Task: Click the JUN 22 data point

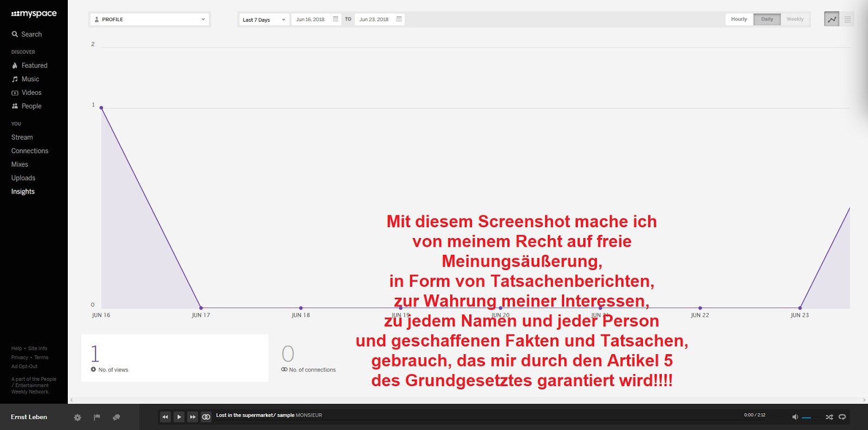Action: click(700, 308)
